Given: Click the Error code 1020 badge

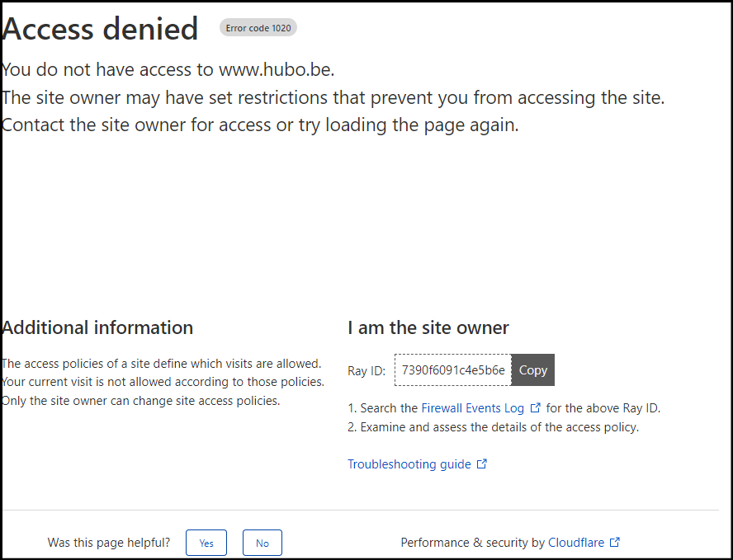Looking at the screenshot, I should (258, 28).
